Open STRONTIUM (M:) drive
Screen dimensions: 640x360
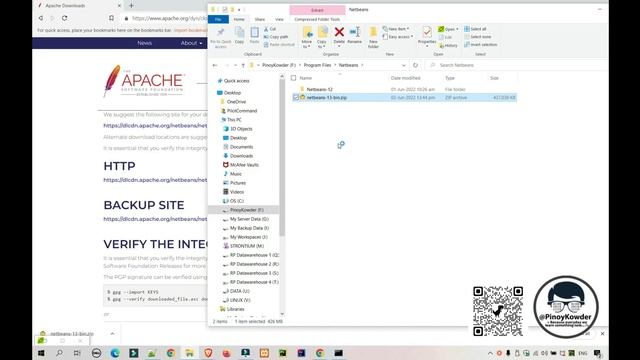pyautogui.click(x=247, y=246)
